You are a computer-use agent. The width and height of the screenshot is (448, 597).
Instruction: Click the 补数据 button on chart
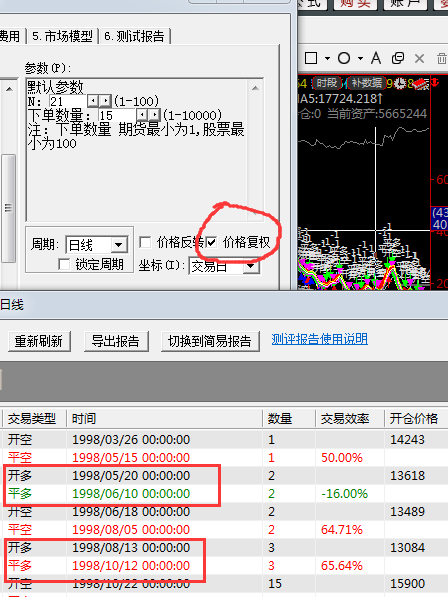coord(367,83)
